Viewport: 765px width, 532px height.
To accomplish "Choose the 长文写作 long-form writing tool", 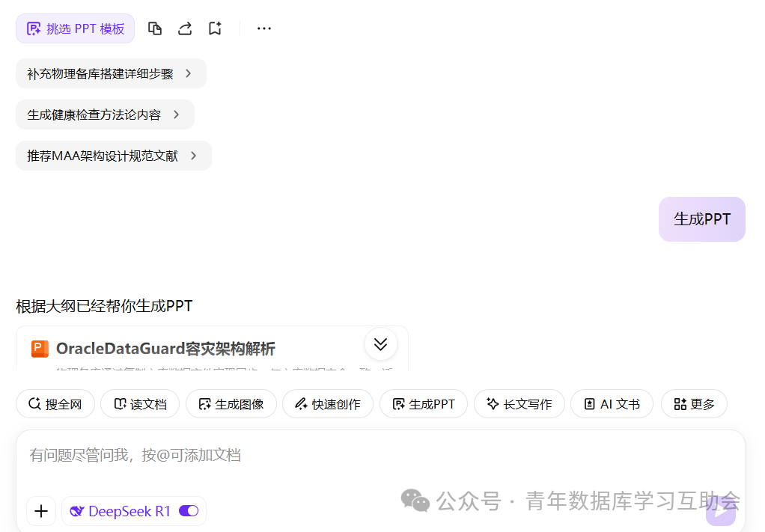I will (x=519, y=404).
